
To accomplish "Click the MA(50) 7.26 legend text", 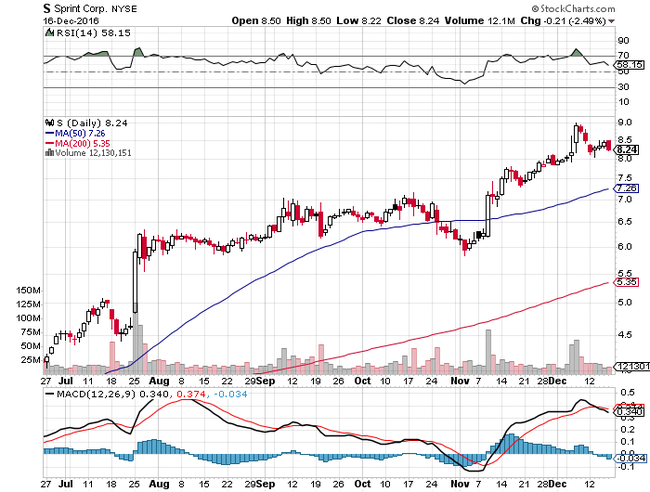I will pyautogui.click(x=80, y=133).
